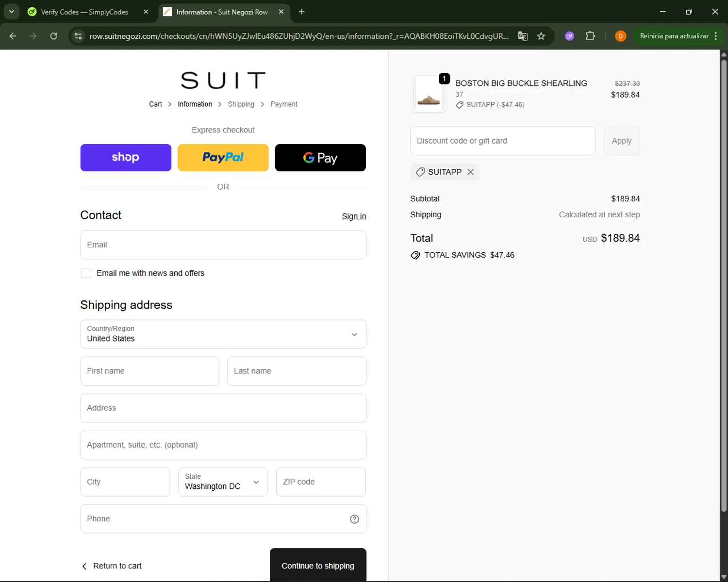Select the Information - Suit Negozi Row tab

click(222, 12)
